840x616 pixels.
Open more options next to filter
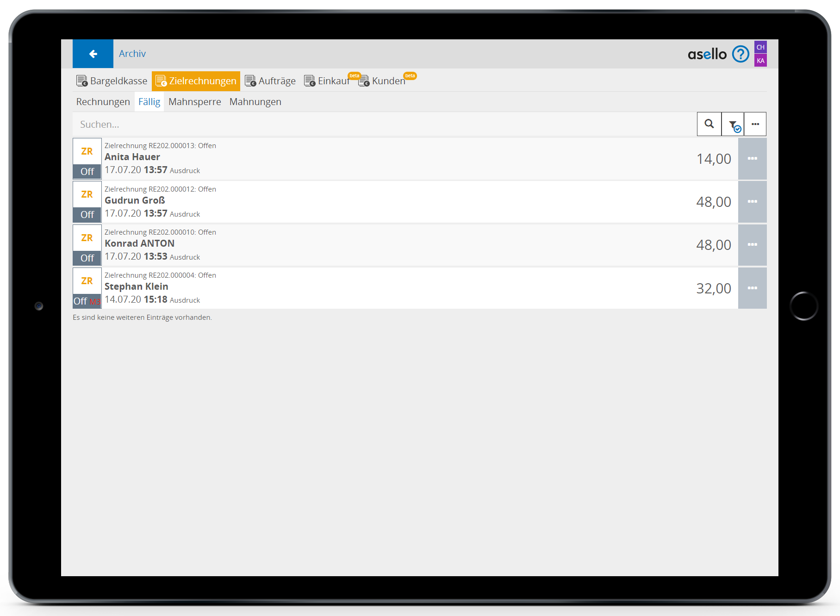[755, 124]
